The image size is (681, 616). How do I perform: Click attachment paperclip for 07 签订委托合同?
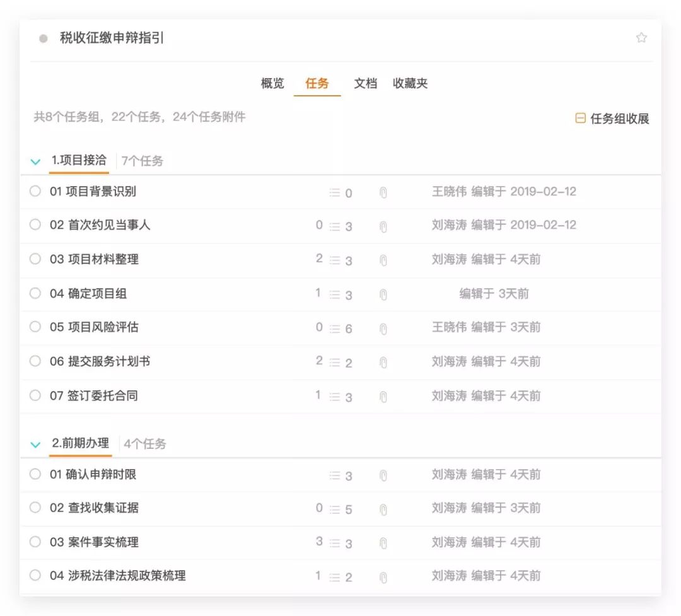383,397
